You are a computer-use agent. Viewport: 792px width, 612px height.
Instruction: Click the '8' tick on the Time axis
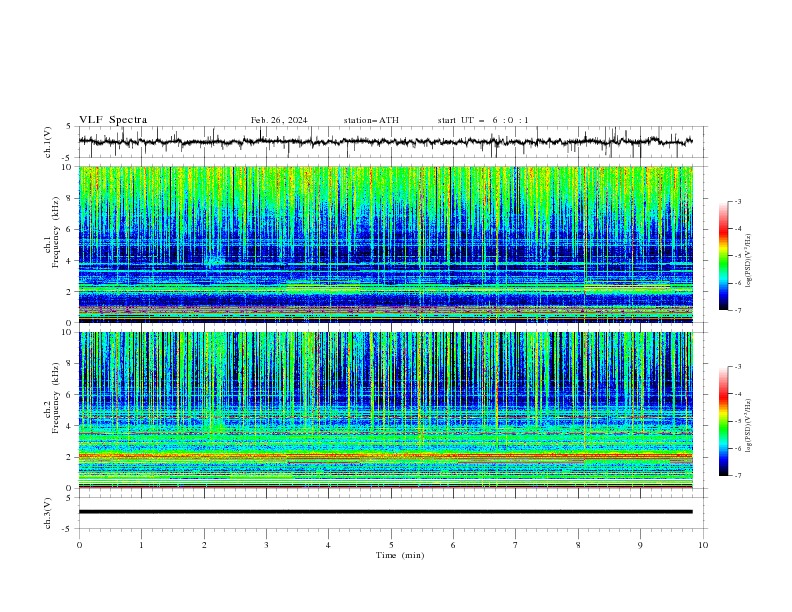(x=578, y=545)
